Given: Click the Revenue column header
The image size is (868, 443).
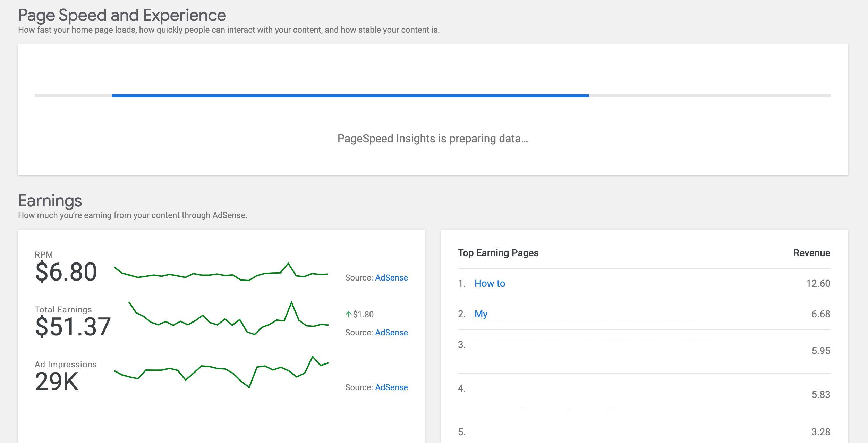Looking at the screenshot, I should click(x=812, y=253).
